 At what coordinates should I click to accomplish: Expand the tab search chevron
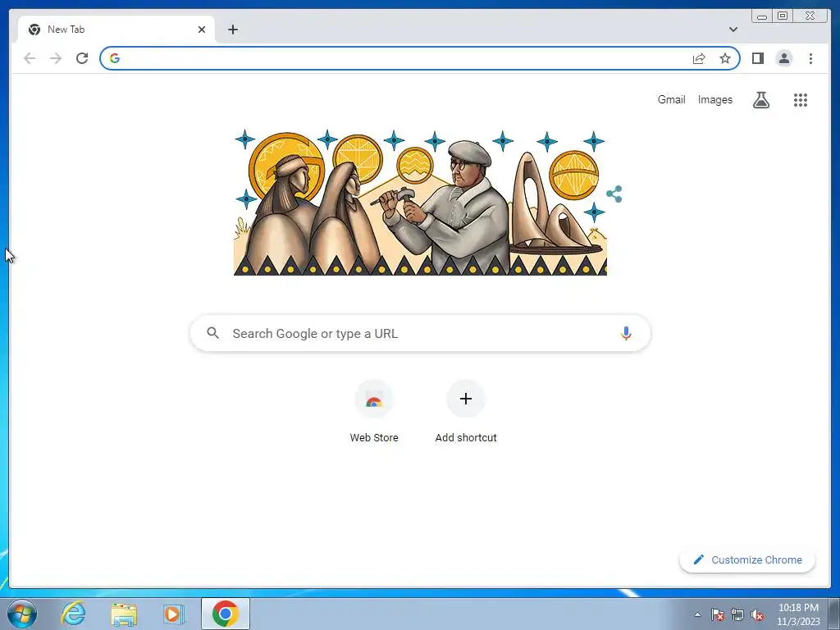733,30
